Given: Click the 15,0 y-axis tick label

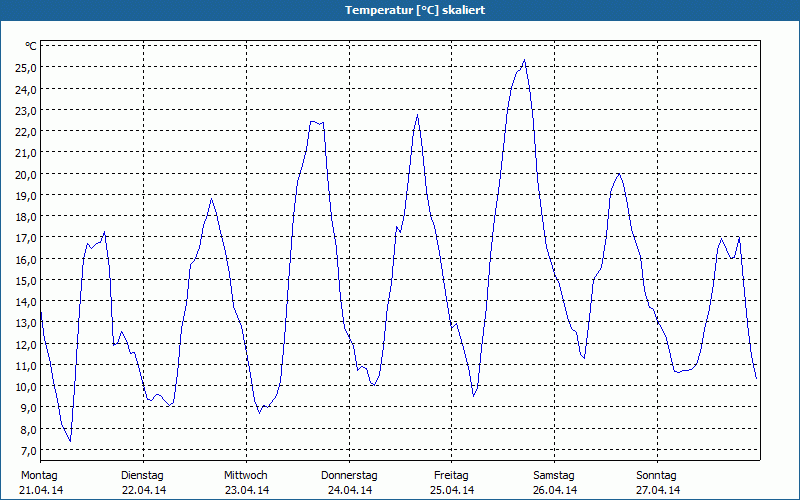Looking at the screenshot, I should pos(26,280).
